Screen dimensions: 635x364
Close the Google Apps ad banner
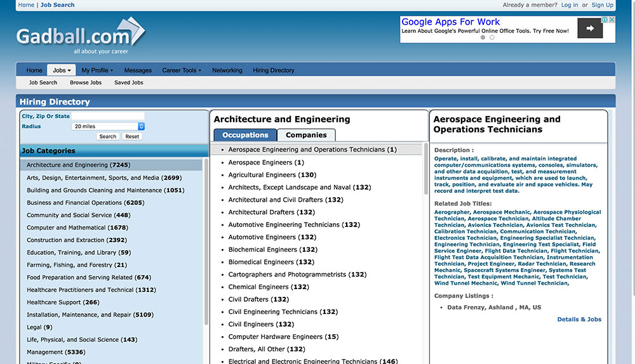pos(612,20)
